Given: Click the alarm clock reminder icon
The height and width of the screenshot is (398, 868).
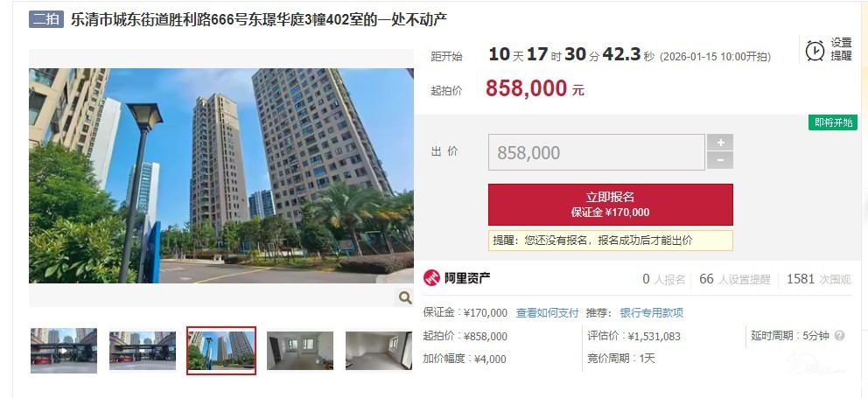Looking at the screenshot, I should 815,51.
